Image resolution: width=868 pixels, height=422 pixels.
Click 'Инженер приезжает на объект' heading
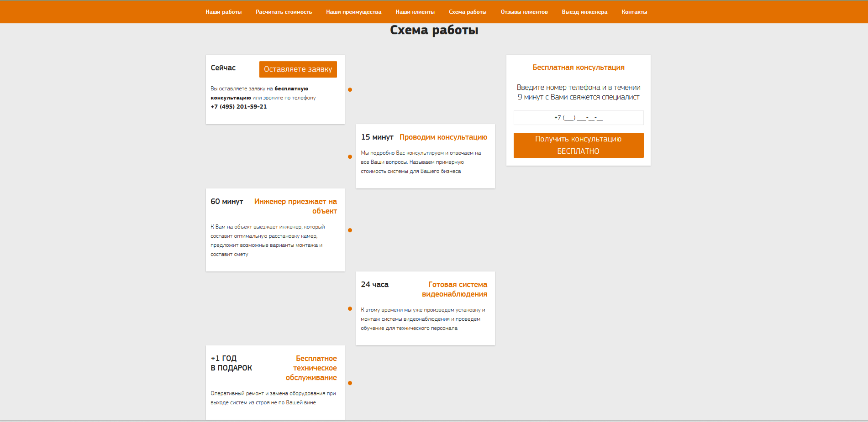pos(295,206)
